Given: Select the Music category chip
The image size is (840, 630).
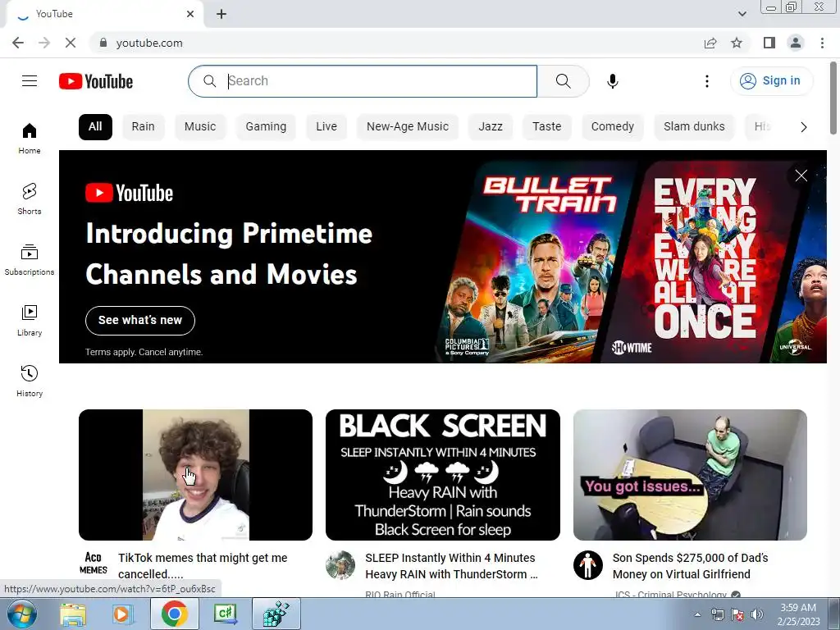Looking at the screenshot, I should click(x=200, y=127).
